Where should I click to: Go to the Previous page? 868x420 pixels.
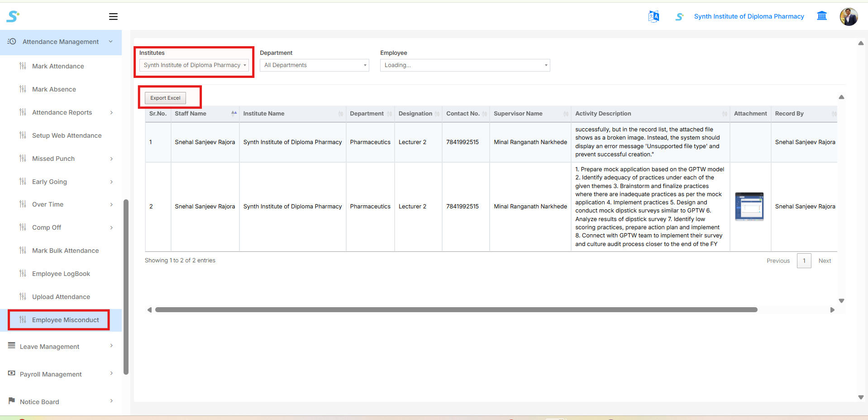778,261
